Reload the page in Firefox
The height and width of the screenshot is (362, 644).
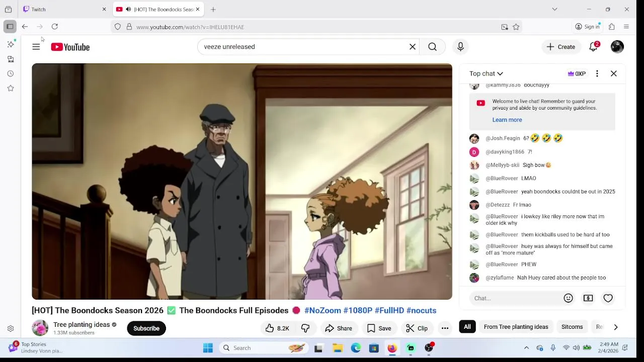55,27
